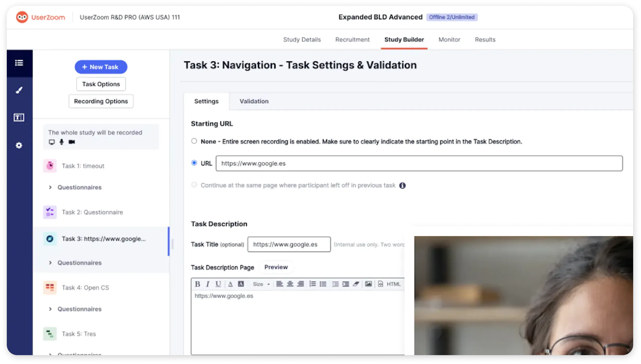The image size is (641, 364).
Task: Select Continue at the same page option
Action: pos(194,185)
